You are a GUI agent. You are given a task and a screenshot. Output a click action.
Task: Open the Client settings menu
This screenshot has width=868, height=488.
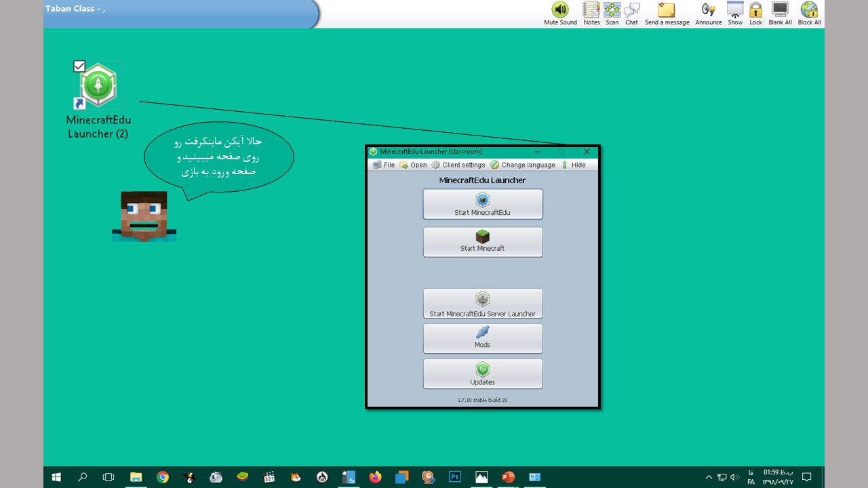click(458, 165)
